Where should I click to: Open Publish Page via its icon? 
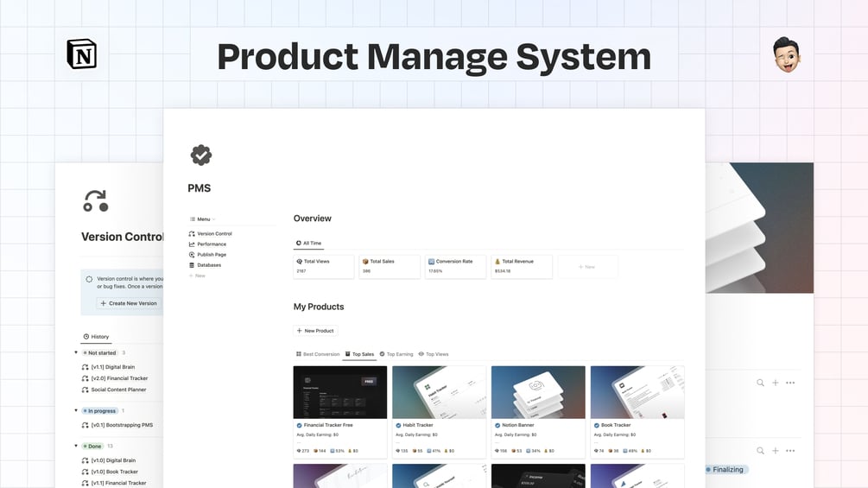(192, 255)
